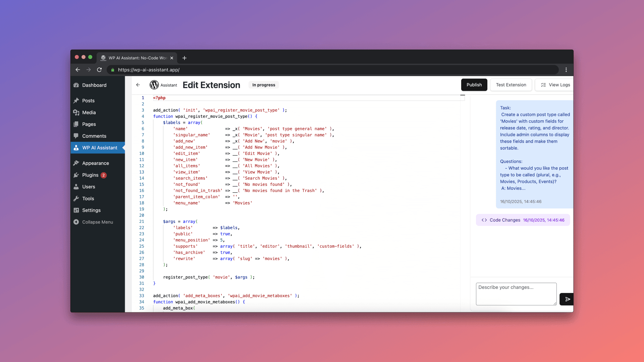The width and height of the screenshot is (644, 362).
Task: Switch to the WP AI Assistant browser tab
Action: click(136, 58)
